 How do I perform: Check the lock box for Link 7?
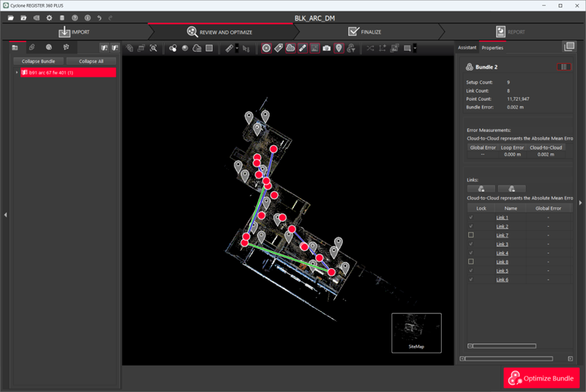(x=471, y=235)
